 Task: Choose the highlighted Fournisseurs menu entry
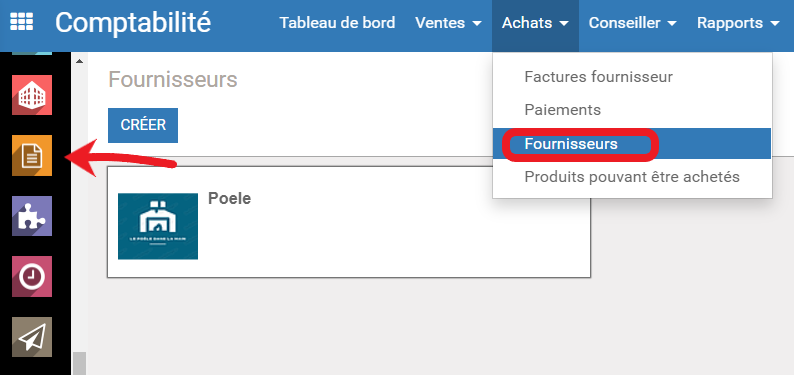632,144
